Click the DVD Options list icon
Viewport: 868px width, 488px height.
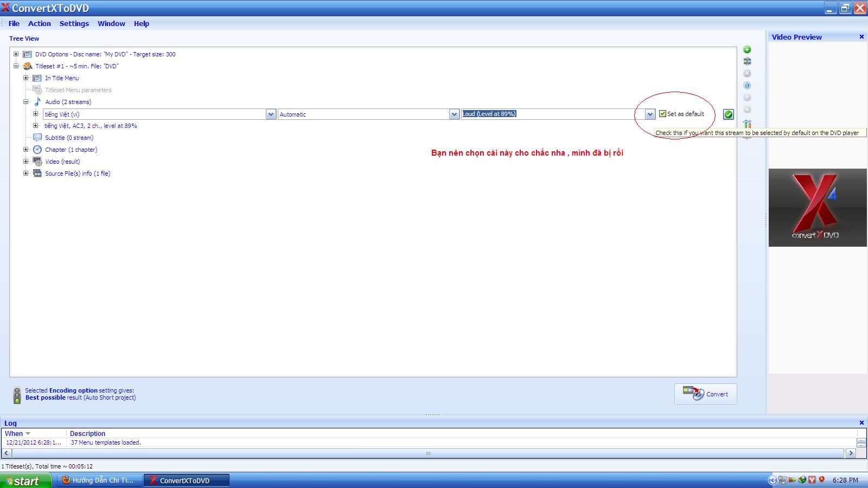click(27, 54)
